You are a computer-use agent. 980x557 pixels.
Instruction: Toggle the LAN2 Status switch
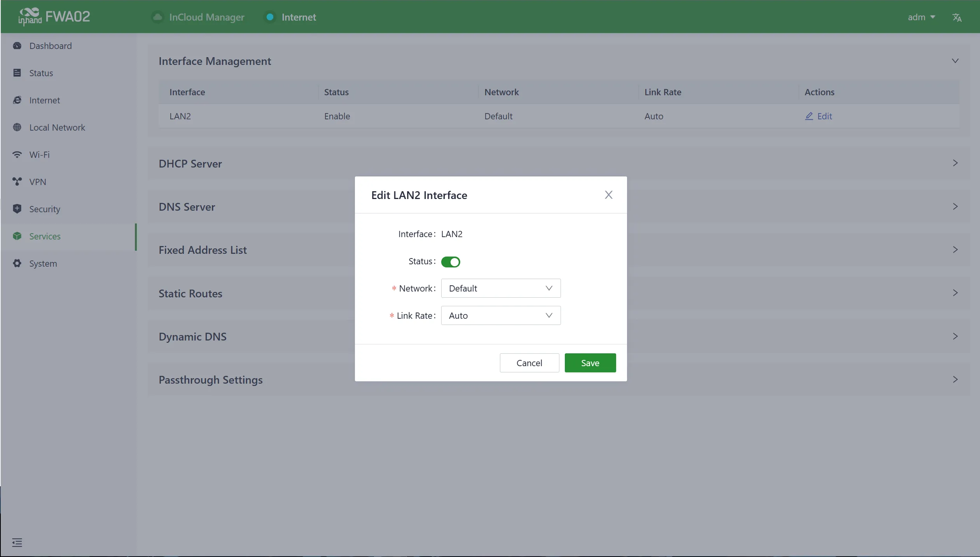pos(451,262)
